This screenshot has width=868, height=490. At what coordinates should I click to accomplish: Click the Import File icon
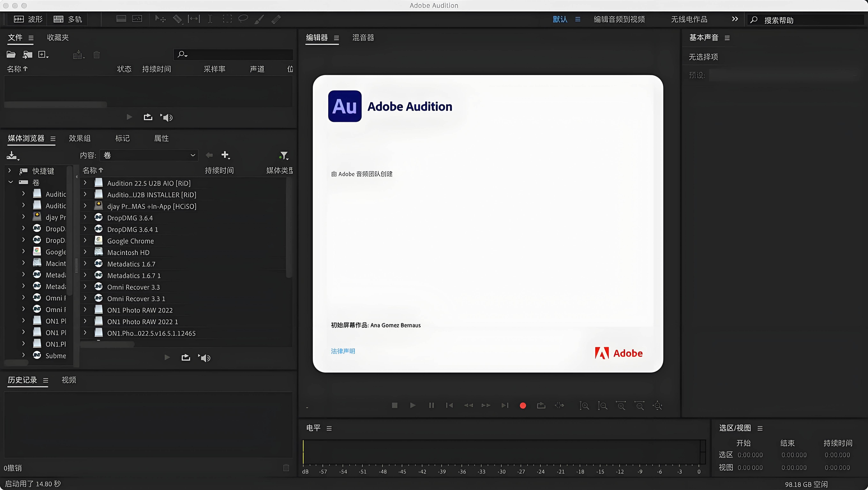pos(27,55)
